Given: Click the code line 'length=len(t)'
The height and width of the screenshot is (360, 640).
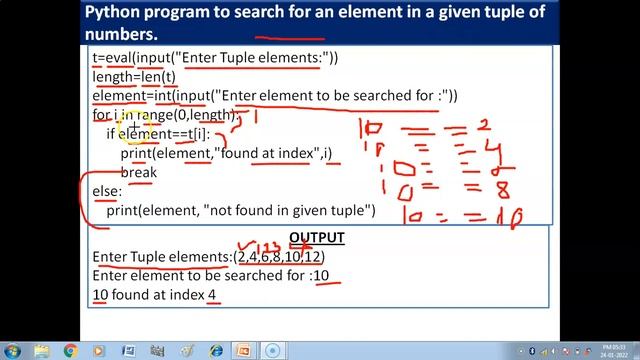Looking at the screenshot, I should pyautogui.click(x=134, y=77).
